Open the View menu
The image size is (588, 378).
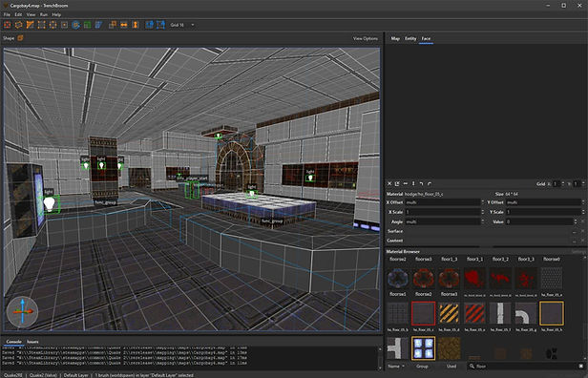(x=31, y=14)
